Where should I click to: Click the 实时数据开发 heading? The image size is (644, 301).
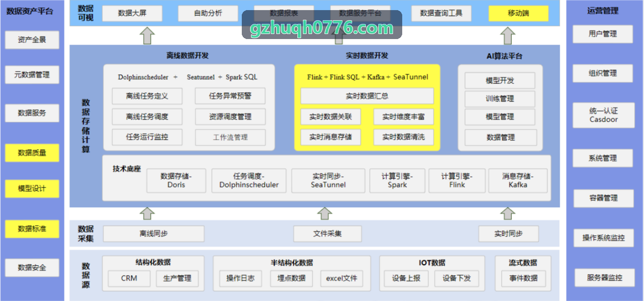367,56
